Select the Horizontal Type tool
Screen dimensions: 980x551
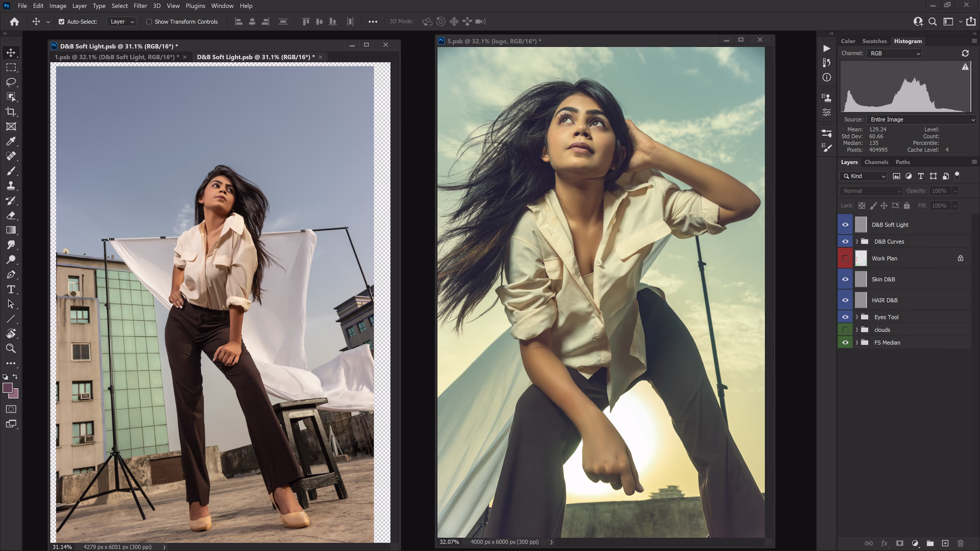coord(11,289)
